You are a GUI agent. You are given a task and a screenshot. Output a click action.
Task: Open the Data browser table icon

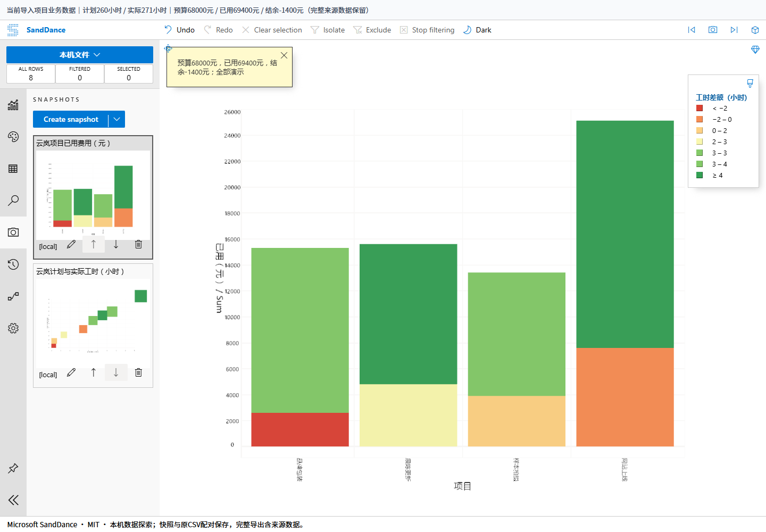[13, 169]
